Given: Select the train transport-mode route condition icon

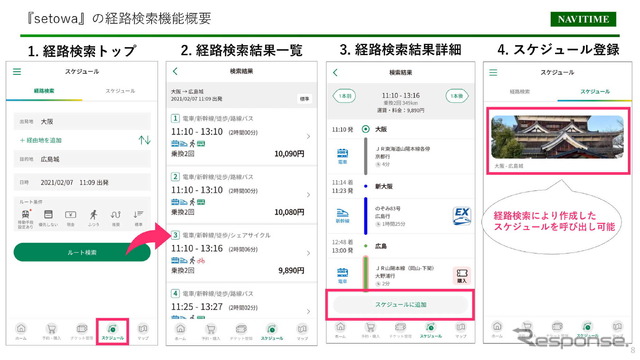Looking at the screenshot, I should pyautogui.click(x=26, y=215).
